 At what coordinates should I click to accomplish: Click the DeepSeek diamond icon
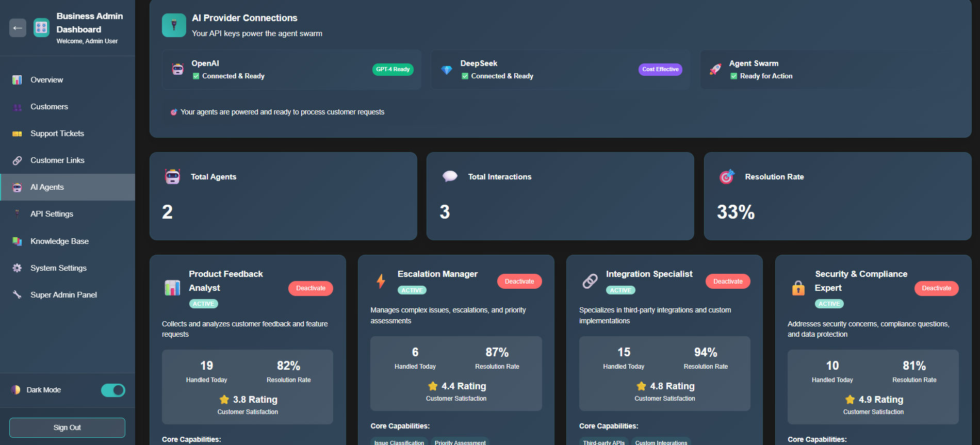(x=447, y=70)
